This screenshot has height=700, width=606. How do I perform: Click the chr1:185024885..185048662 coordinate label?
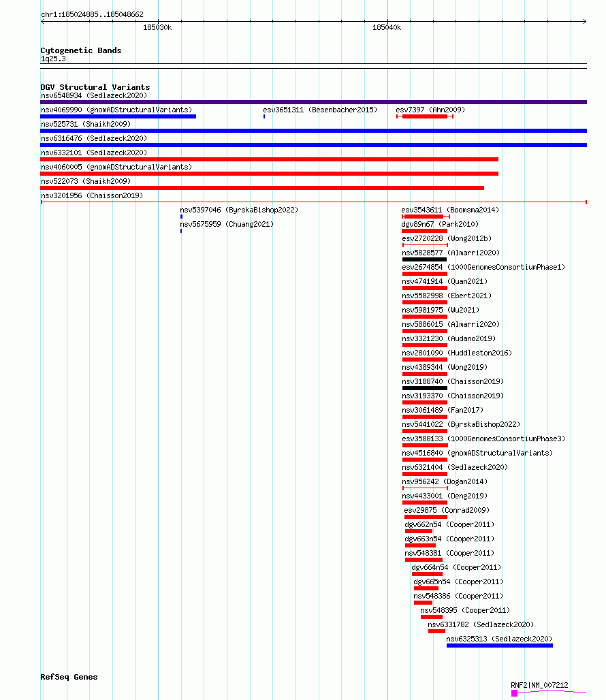click(x=92, y=14)
